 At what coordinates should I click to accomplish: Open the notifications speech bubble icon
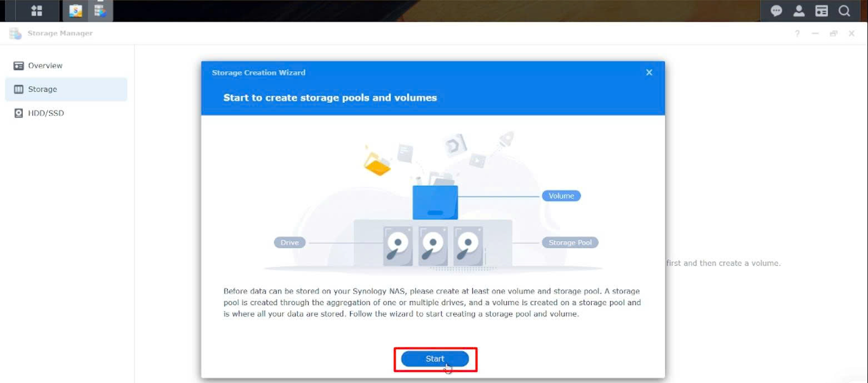[776, 11]
